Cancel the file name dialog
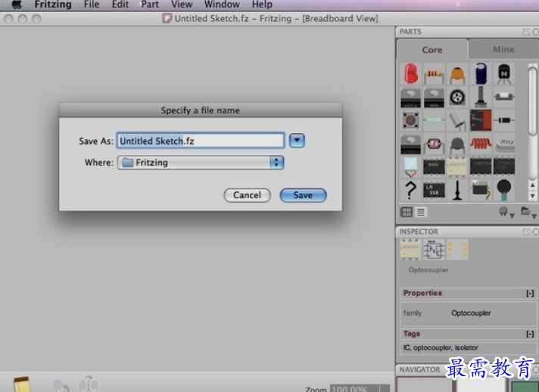Image resolution: width=539 pixels, height=392 pixels. 247,194
